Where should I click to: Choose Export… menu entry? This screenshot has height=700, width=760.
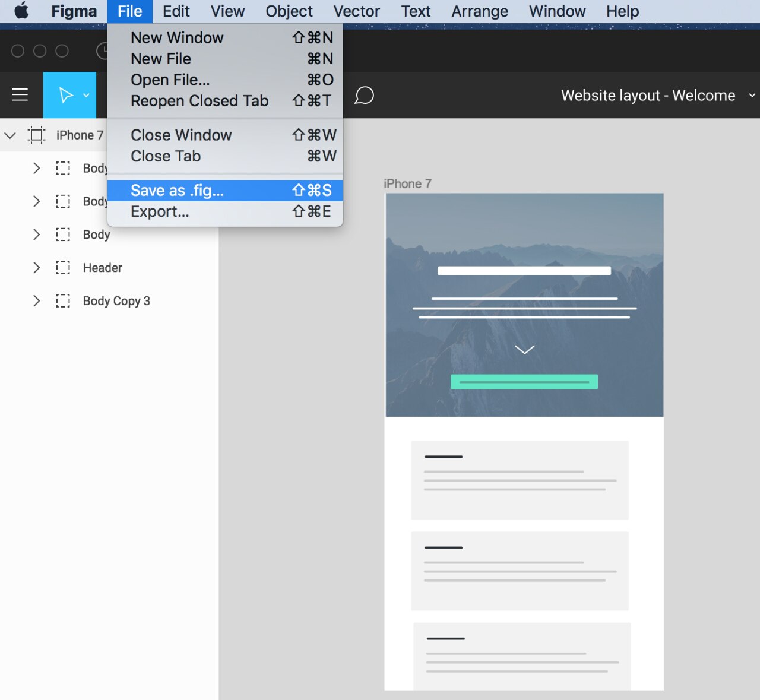(225, 211)
